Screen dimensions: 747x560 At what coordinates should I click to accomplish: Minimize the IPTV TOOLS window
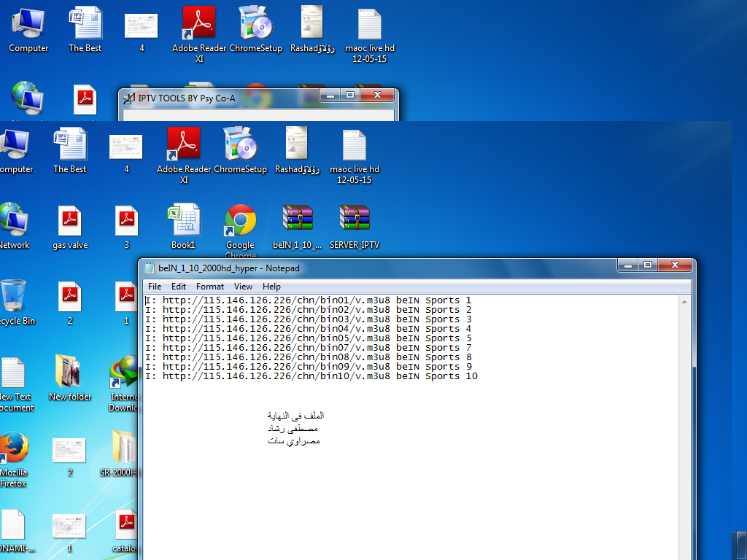pos(330,96)
